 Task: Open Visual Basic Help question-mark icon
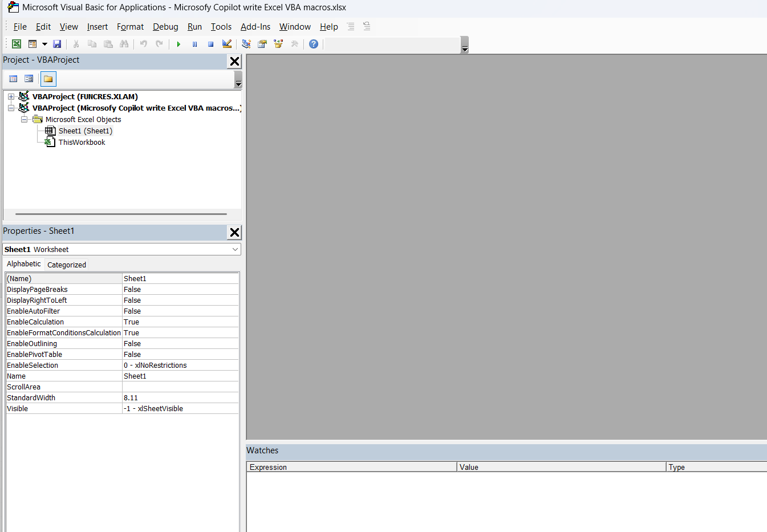(x=314, y=44)
